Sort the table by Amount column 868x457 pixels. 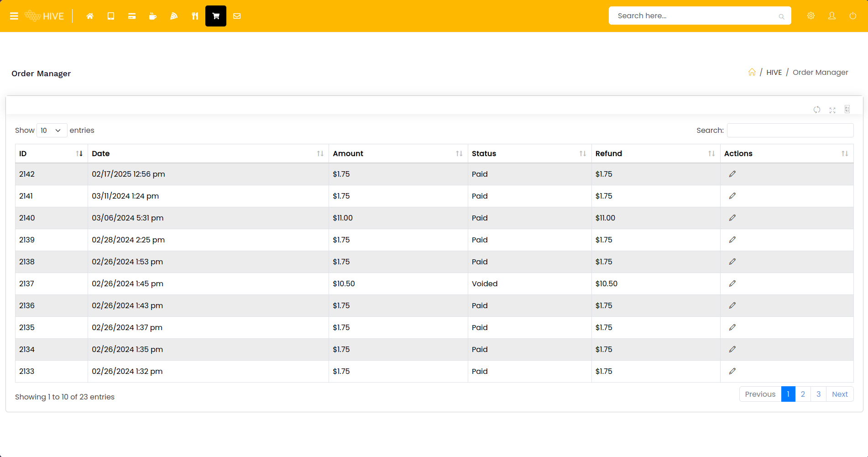pos(398,153)
